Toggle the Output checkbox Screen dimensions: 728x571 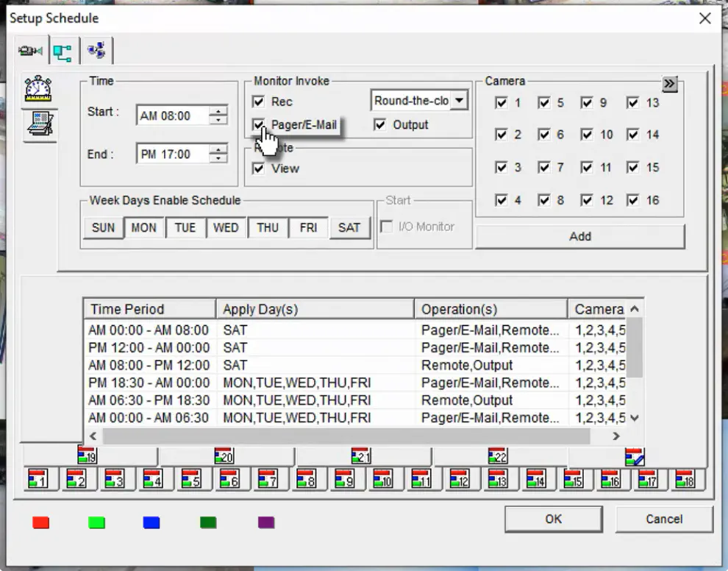pos(379,124)
